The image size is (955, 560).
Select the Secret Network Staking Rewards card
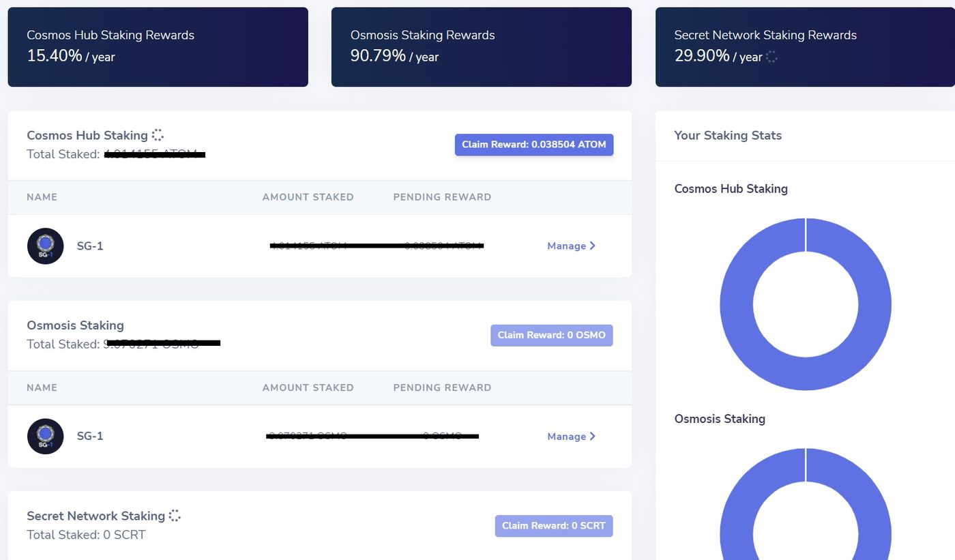pyautogui.click(x=805, y=47)
